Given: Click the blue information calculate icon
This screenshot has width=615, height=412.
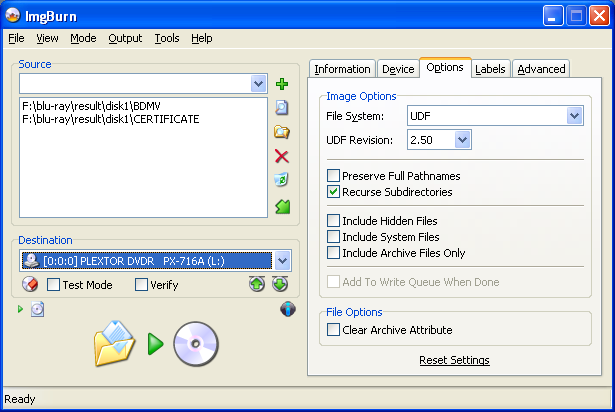Looking at the screenshot, I should [x=288, y=309].
